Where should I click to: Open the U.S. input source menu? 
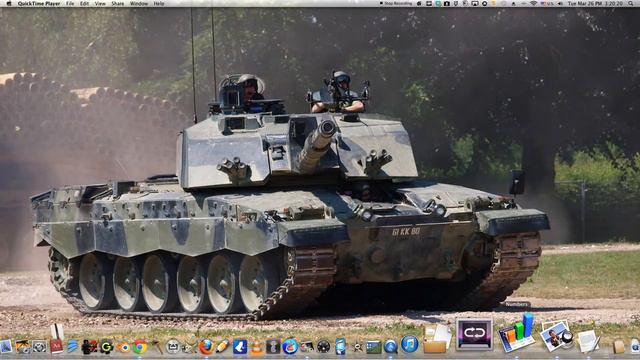pos(547,3)
